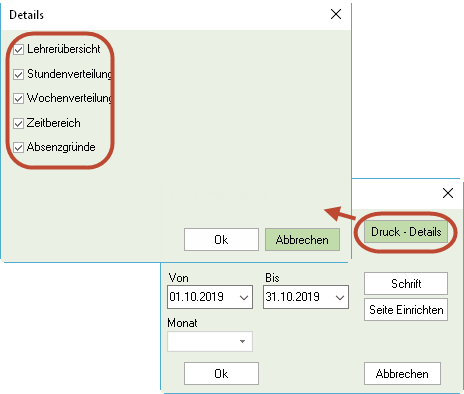Confirm print dialog with Ok button

point(221,374)
